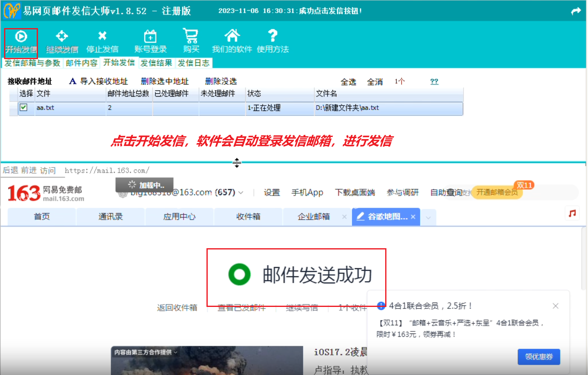The image size is (588, 375).
Task: Open 设置 settings link in mail header
Action: point(272,192)
